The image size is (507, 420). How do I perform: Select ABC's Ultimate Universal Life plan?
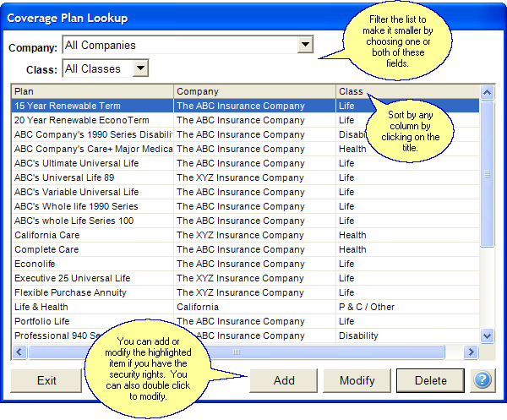[76, 163]
